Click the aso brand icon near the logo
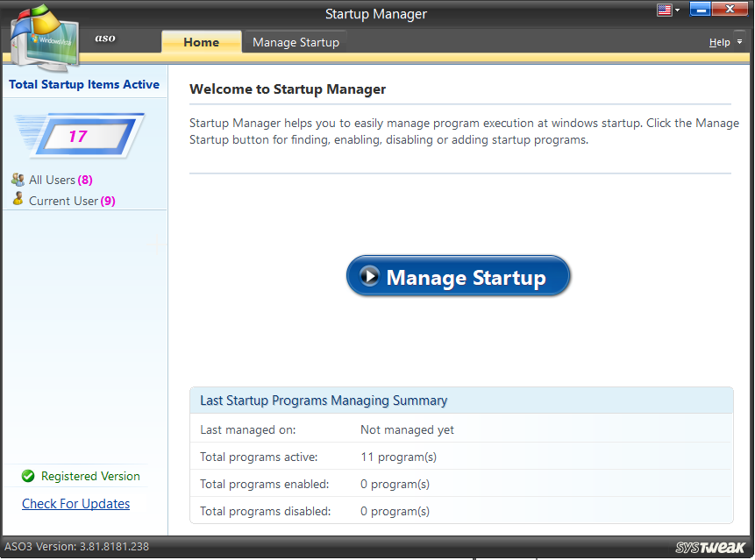 [105, 39]
